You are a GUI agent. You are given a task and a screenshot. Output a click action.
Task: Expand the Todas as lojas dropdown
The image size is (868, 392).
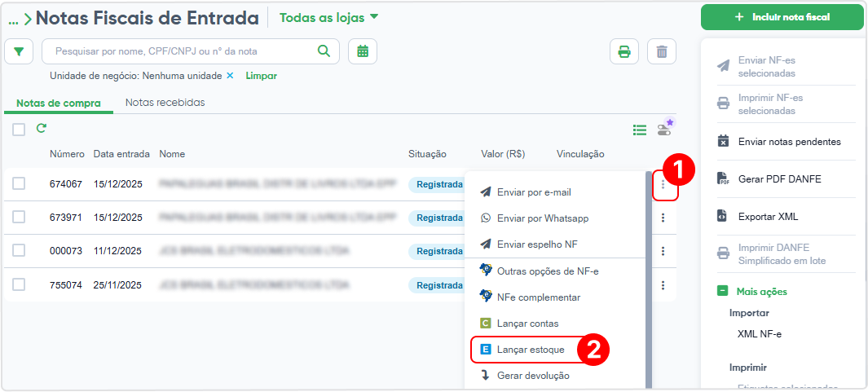tap(328, 18)
